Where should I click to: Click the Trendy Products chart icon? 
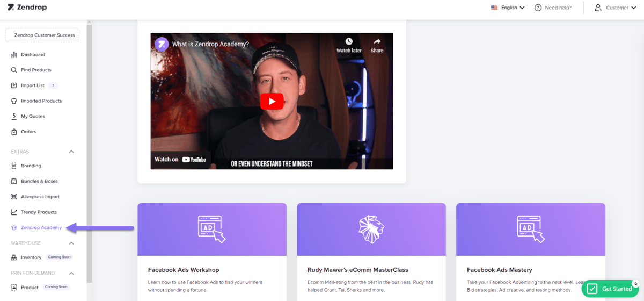(x=14, y=212)
